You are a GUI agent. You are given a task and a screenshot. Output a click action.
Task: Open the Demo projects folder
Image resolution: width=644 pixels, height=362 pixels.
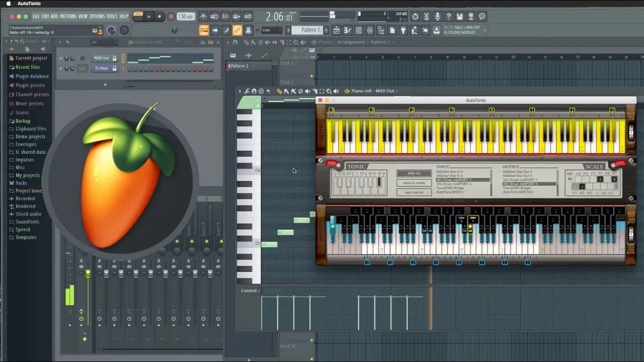point(28,137)
